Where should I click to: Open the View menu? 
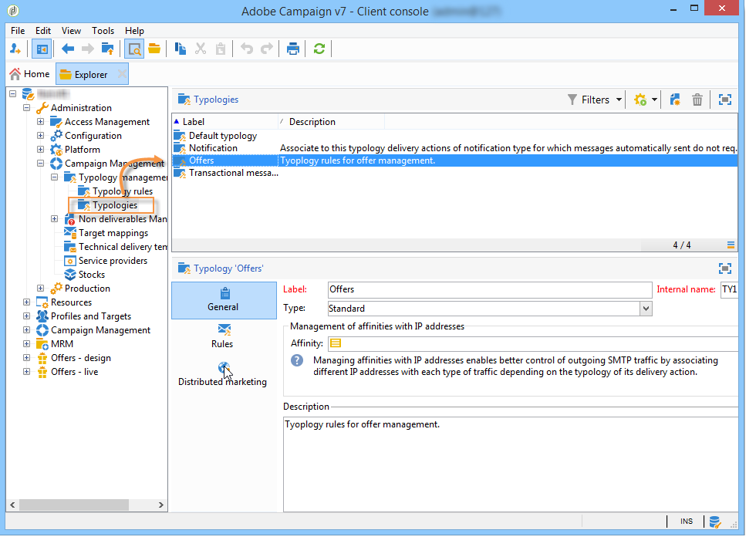click(x=71, y=30)
